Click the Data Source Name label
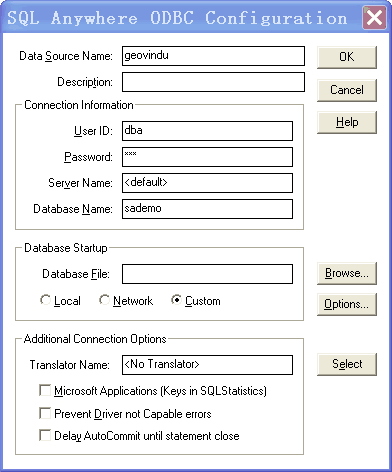 click(x=66, y=56)
